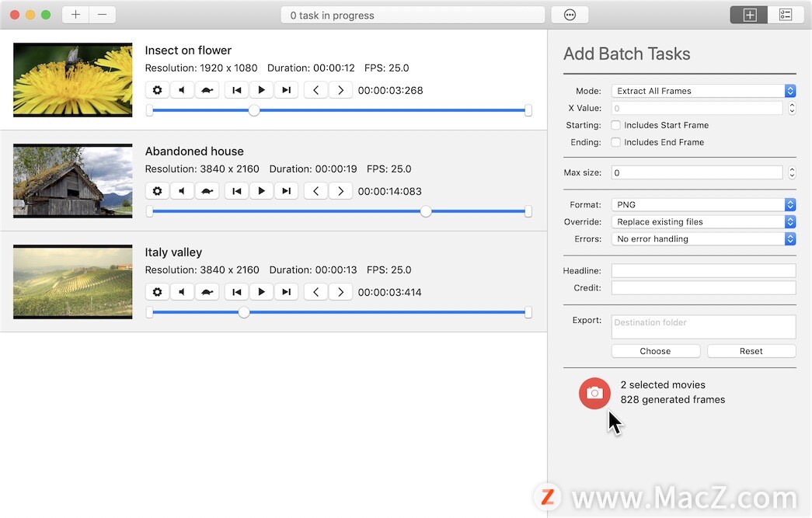Open the Override dropdown Replace existing files
This screenshot has width=812, height=518.
(703, 221)
